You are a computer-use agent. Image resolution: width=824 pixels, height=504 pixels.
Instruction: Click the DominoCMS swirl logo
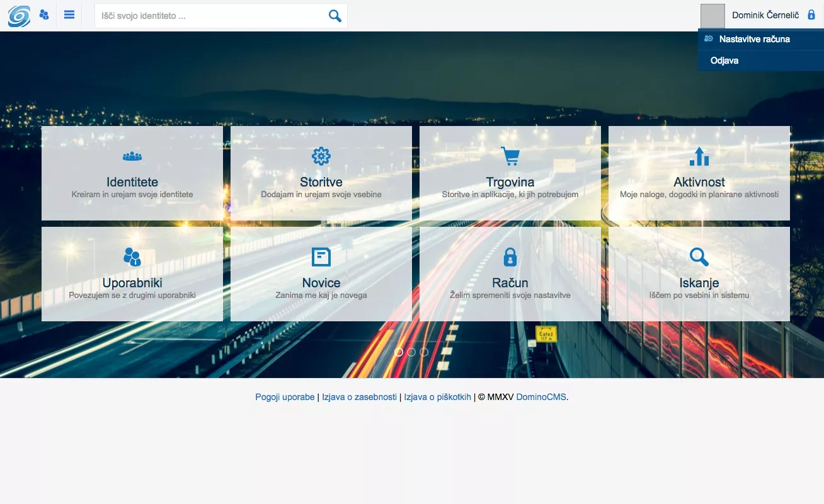point(19,16)
